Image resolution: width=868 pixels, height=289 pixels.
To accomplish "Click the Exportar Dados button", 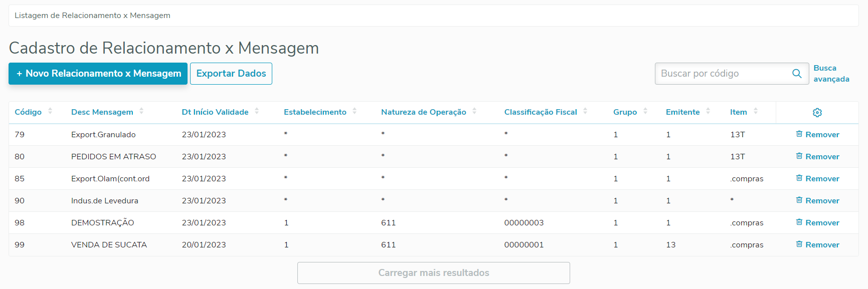I will click(x=231, y=74).
